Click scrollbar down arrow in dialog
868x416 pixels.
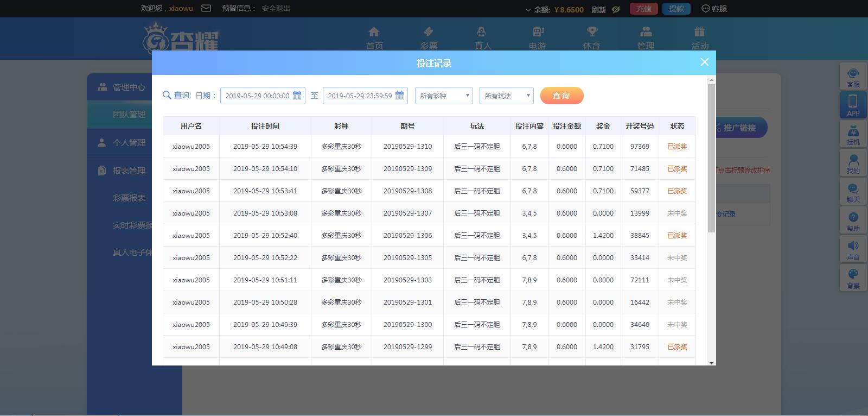(x=711, y=363)
